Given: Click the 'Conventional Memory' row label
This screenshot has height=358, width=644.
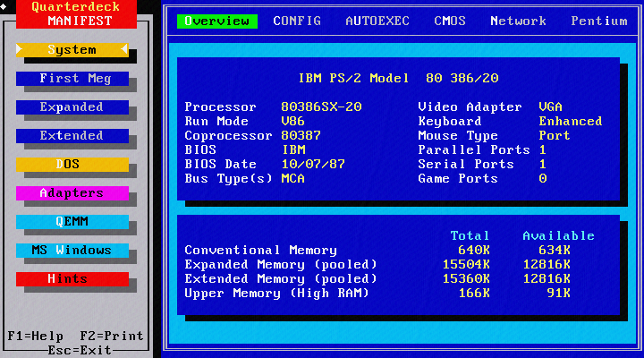Looking at the screenshot, I should (261, 251).
